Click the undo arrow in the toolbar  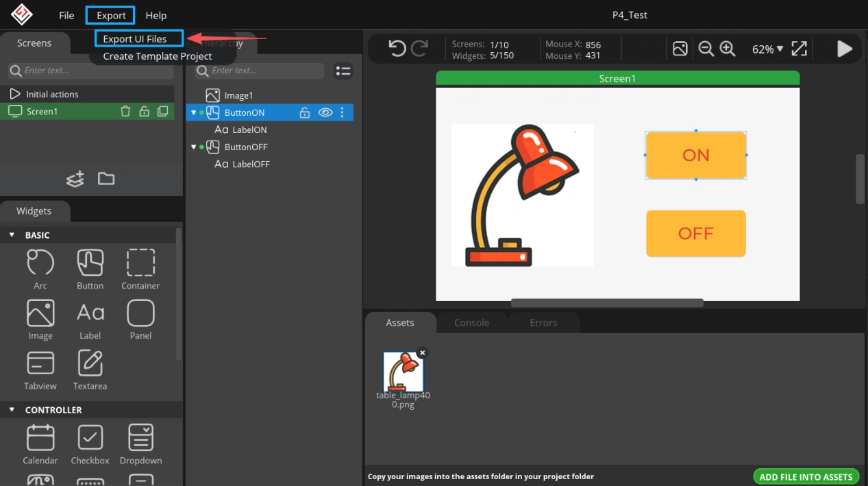click(397, 49)
